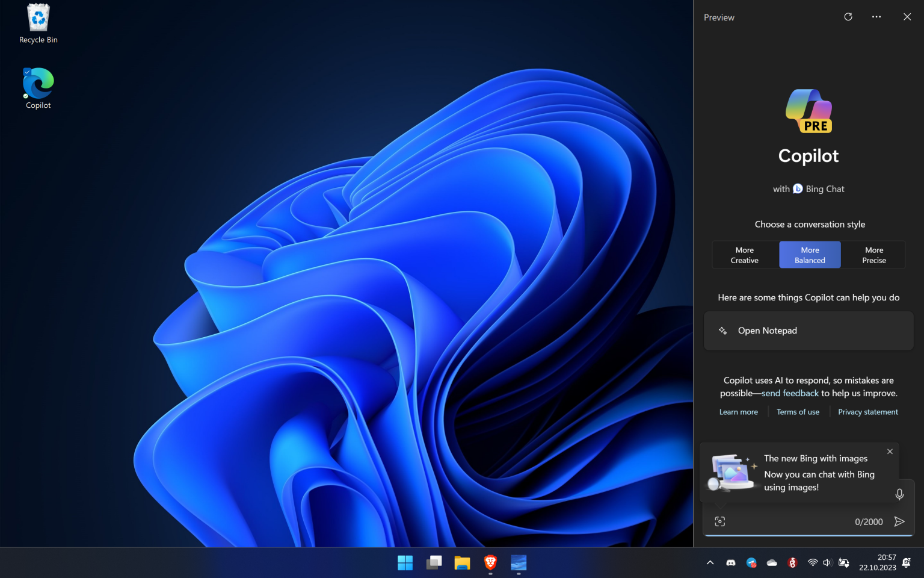The height and width of the screenshot is (578, 924).
Task: Open Telegram tray icon with badge
Action: point(751,563)
